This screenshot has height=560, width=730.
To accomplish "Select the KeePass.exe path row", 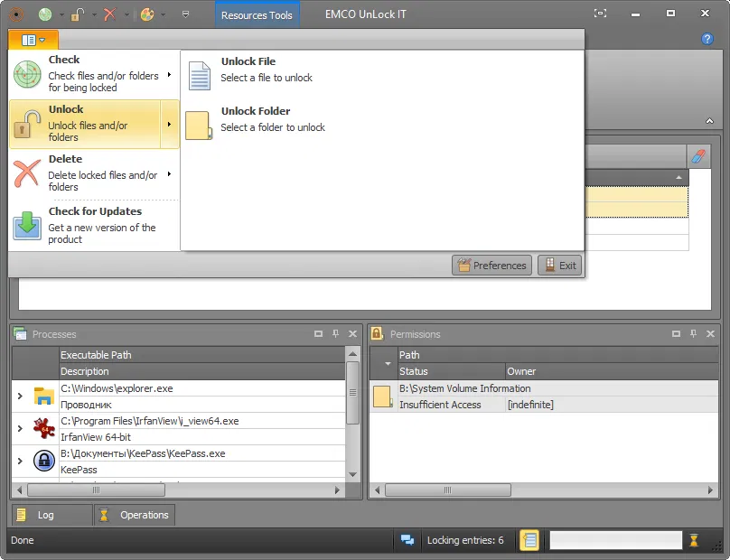I will coord(202,453).
